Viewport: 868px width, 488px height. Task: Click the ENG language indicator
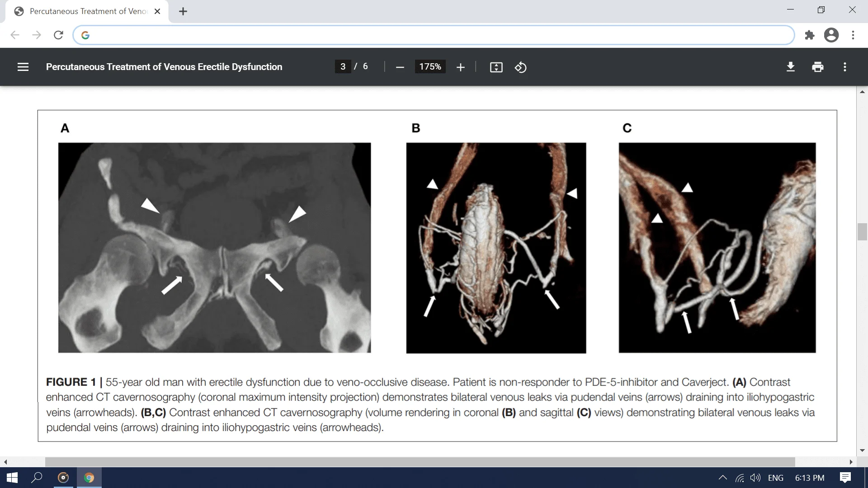click(776, 478)
